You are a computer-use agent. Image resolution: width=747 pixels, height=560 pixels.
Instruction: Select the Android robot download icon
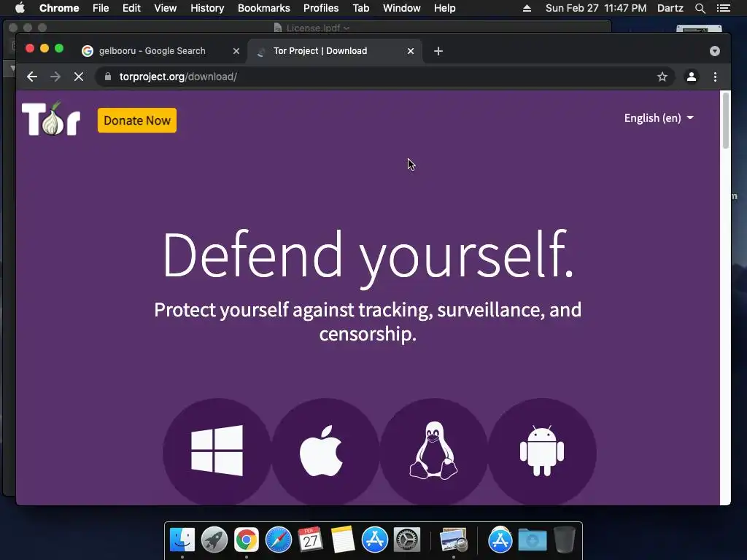[x=542, y=451]
